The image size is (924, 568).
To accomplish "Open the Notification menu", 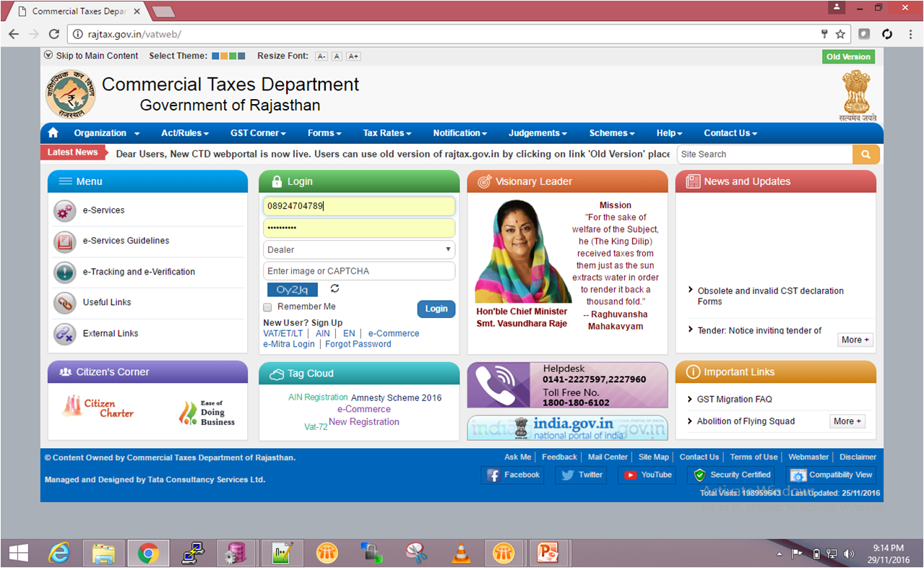I will tap(459, 133).
